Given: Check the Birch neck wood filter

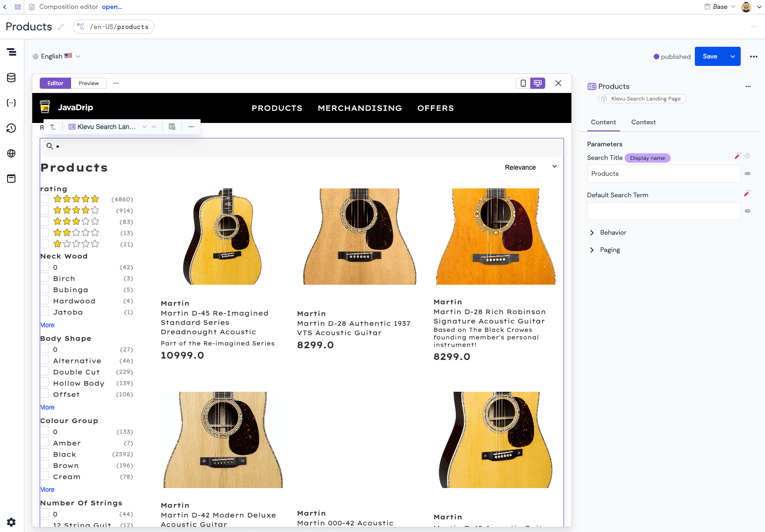Looking at the screenshot, I should click(45, 278).
